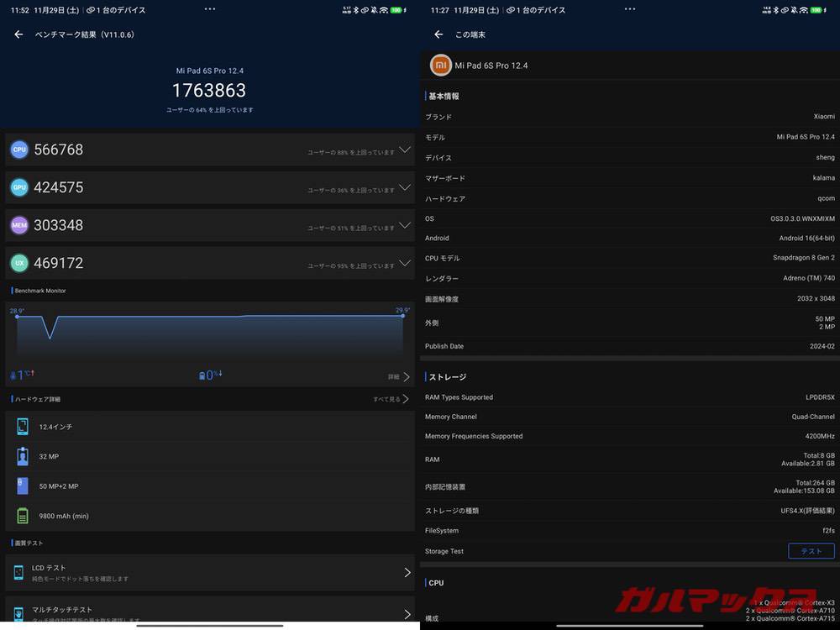
Task: Select the 9800 mAh battery icon
Action: pos(22,516)
